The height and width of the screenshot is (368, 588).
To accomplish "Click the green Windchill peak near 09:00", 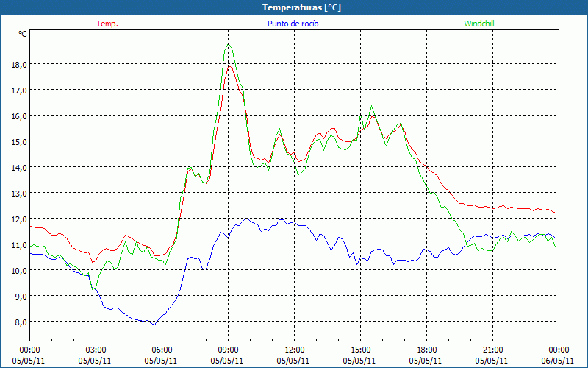I will pos(229,44).
